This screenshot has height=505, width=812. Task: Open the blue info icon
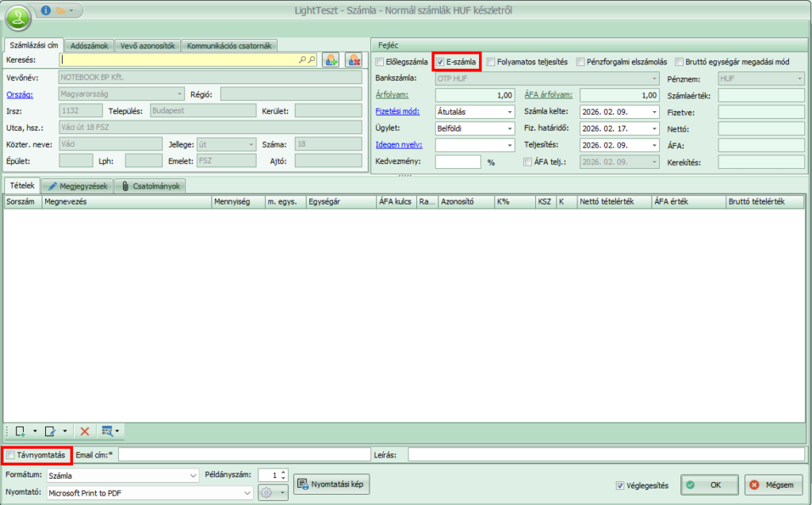[45, 10]
